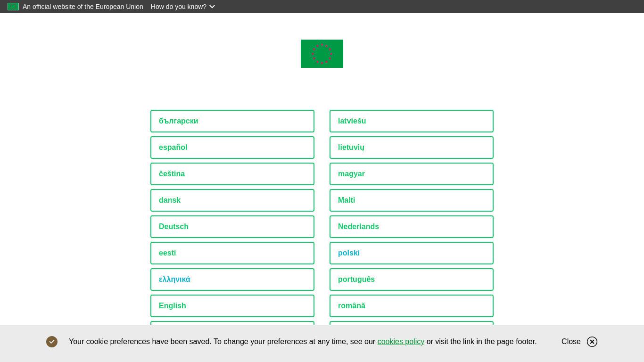
Task: Pick magyar as language
Action: [x=412, y=174]
